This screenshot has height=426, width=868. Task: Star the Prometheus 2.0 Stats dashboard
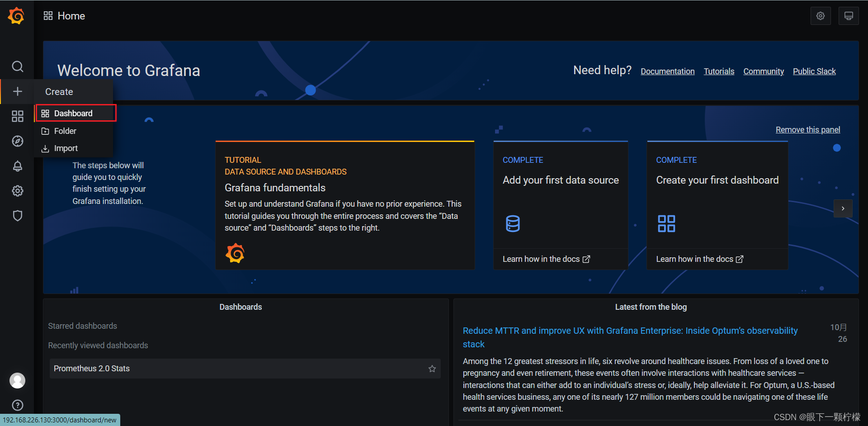(x=432, y=369)
